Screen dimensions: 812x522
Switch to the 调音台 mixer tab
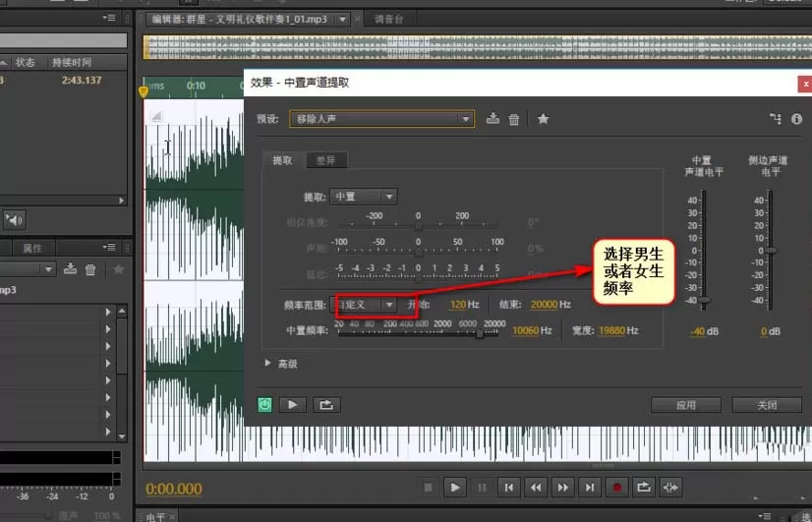click(x=389, y=19)
